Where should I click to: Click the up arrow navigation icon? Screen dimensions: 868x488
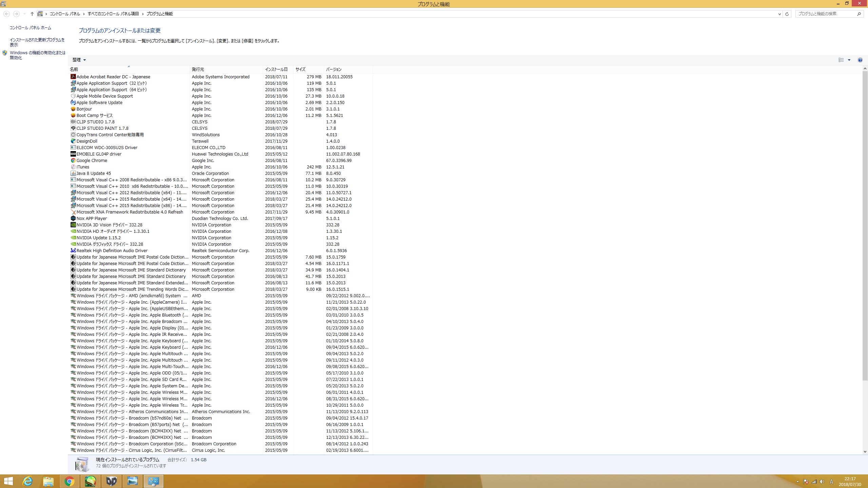point(32,14)
